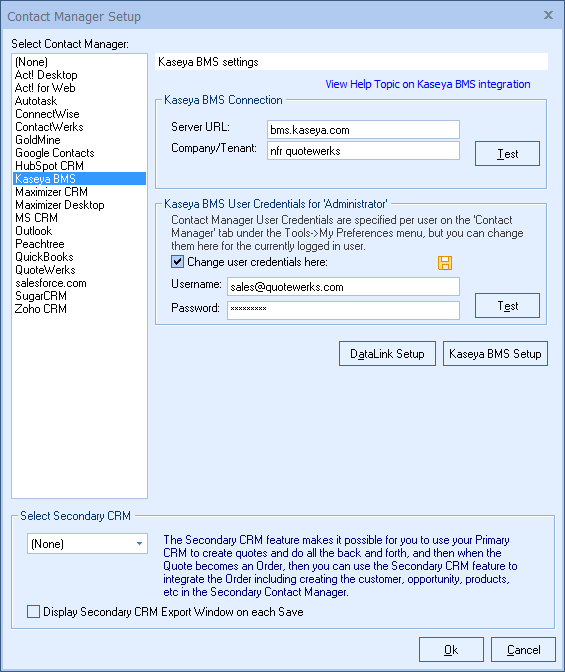
Task: Enable Display Secondary CRM Export Window checkbox
Action: 33,612
